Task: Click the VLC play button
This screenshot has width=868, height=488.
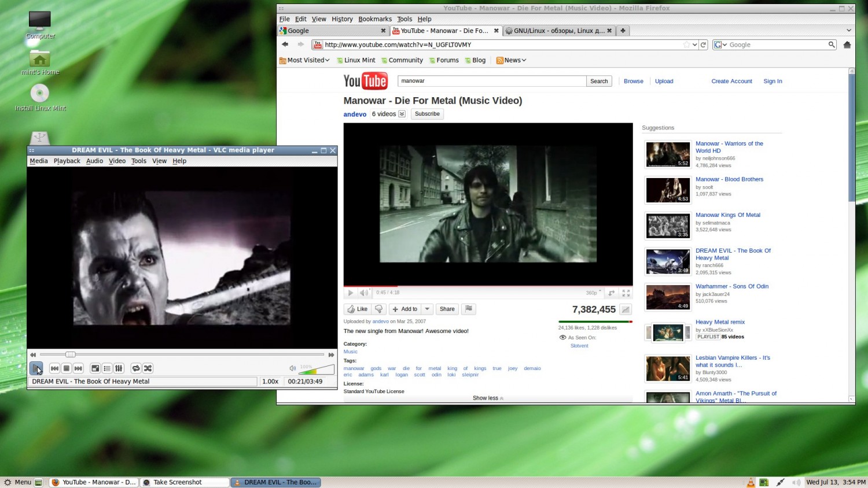Action: (36, 368)
